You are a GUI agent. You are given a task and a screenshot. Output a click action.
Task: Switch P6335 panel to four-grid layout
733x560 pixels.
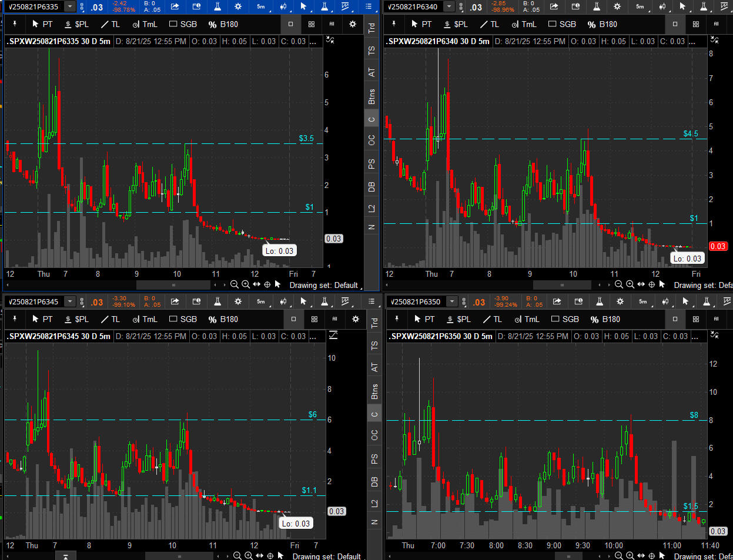pyautogui.click(x=311, y=24)
